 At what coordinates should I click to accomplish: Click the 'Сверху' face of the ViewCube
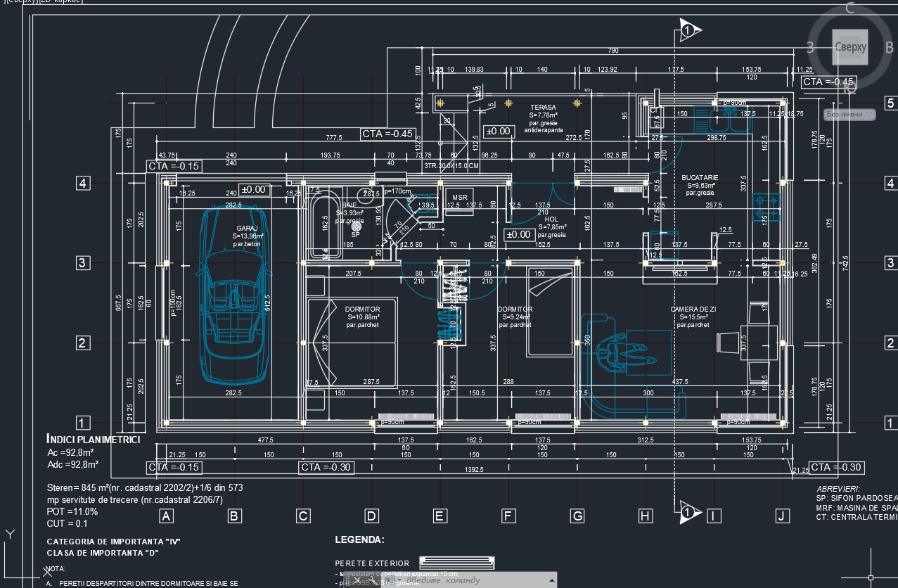point(850,47)
